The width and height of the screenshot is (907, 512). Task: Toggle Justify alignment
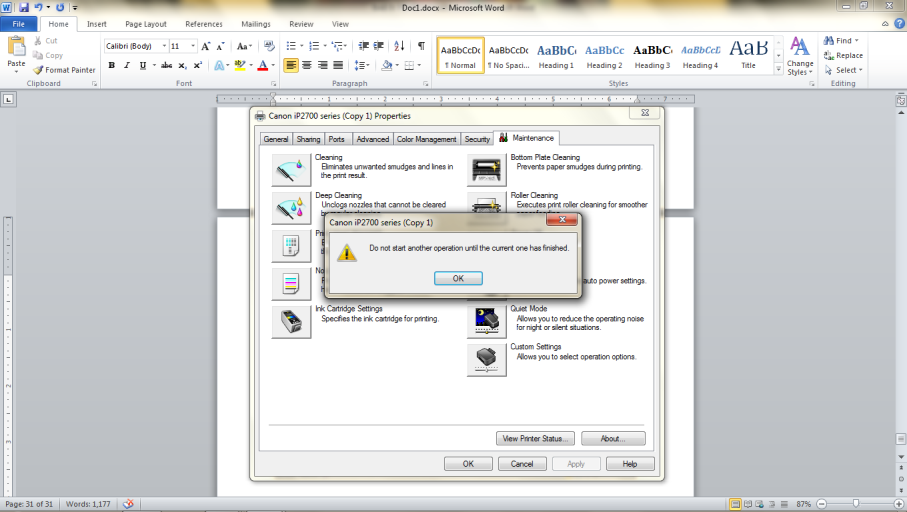[x=338, y=65]
